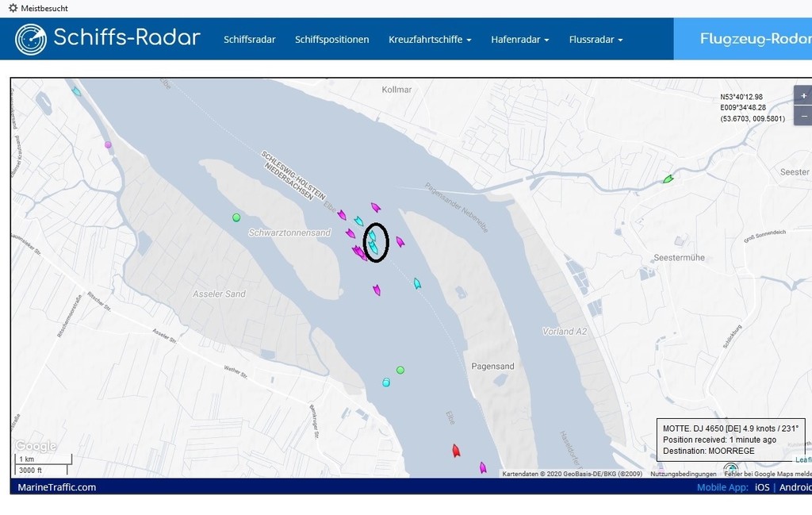Select the green ship near Seester
Image resolution: width=812 pixels, height=515 pixels.
tap(668, 179)
